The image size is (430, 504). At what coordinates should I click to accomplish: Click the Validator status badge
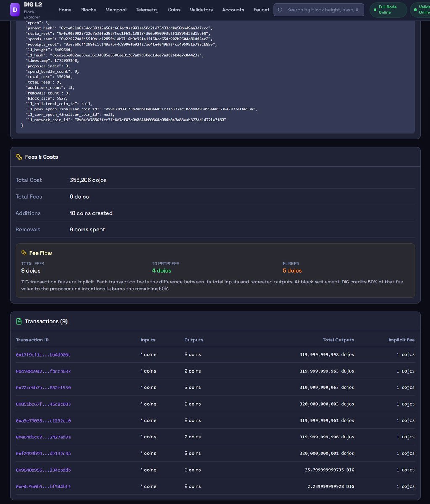point(420,10)
